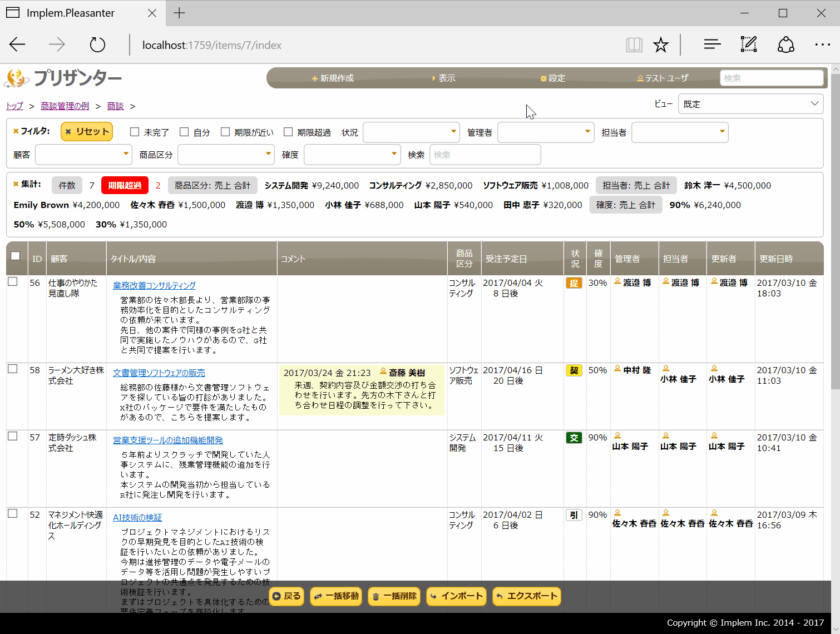Screen dimensions: 840x634
Task: Open web note pen icon
Action: 749,44
